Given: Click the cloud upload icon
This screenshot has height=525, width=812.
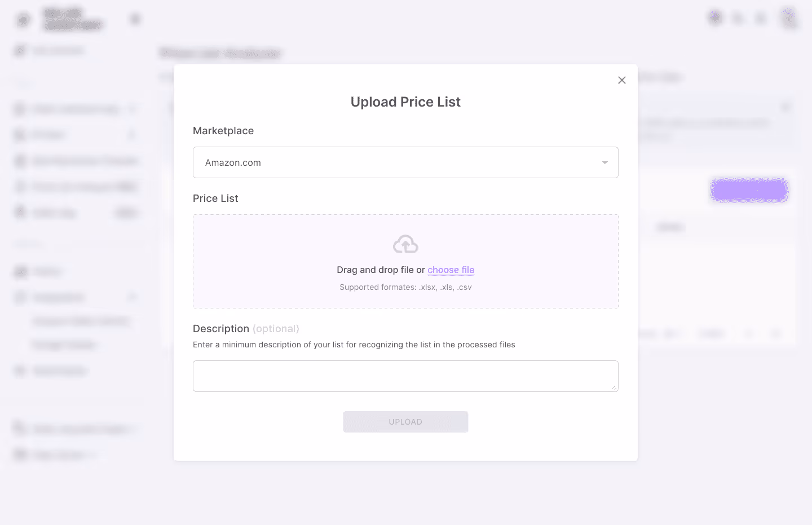Looking at the screenshot, I should point(405,244).
